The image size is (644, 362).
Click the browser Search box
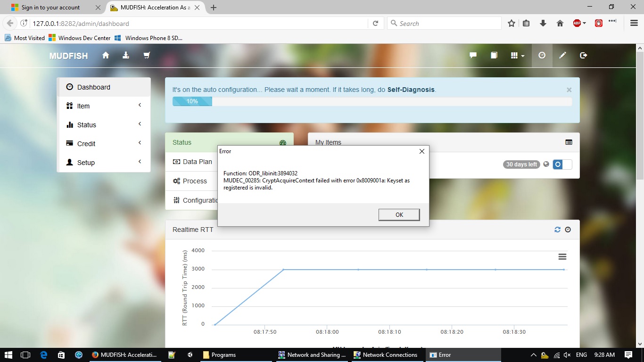point(444,24)
